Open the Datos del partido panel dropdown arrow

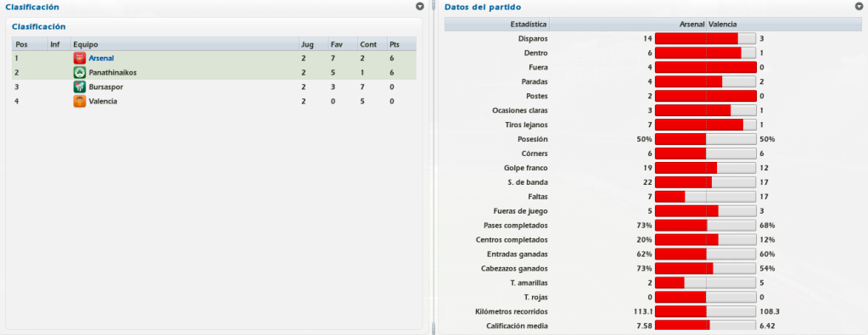859,7
